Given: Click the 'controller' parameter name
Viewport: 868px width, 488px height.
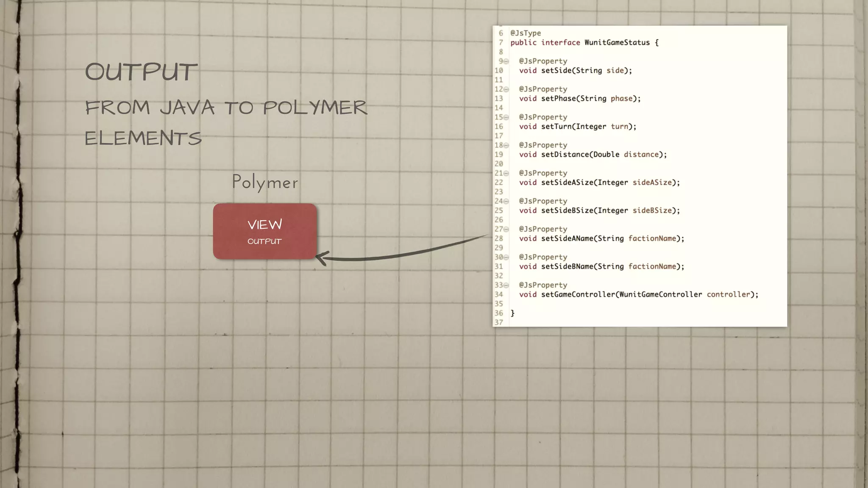Looking at the screenshot, I should click(728, 294).
